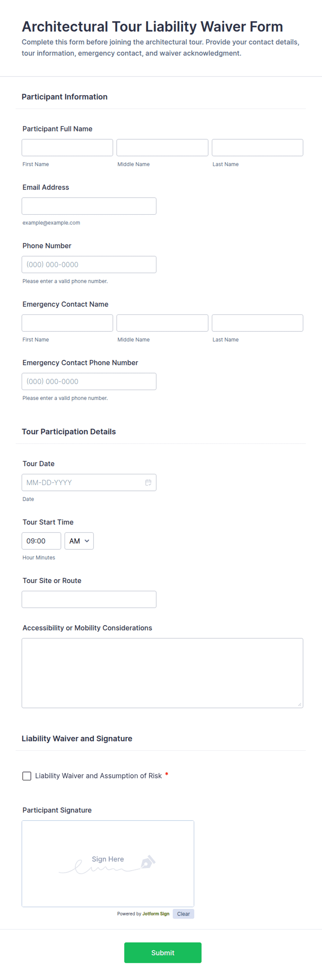Select Emergency Contact Last Name field
322x980 pixels.
point(257,323)
